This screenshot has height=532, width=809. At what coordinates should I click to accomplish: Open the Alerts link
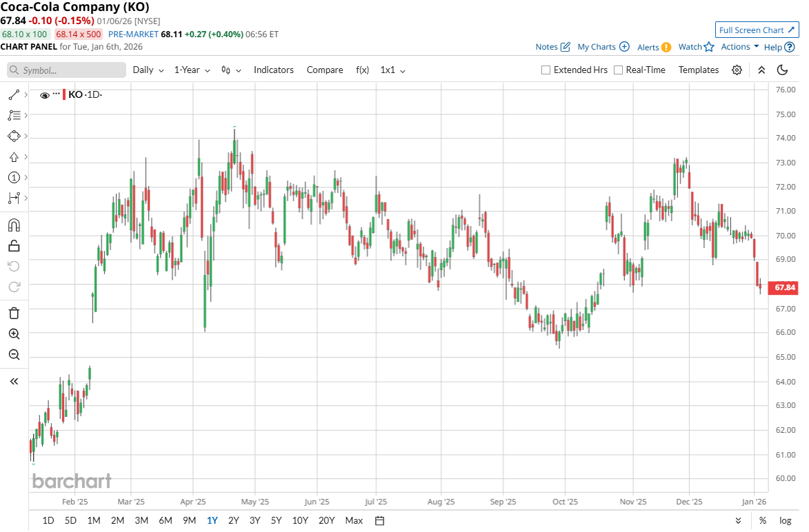[648, 48]
